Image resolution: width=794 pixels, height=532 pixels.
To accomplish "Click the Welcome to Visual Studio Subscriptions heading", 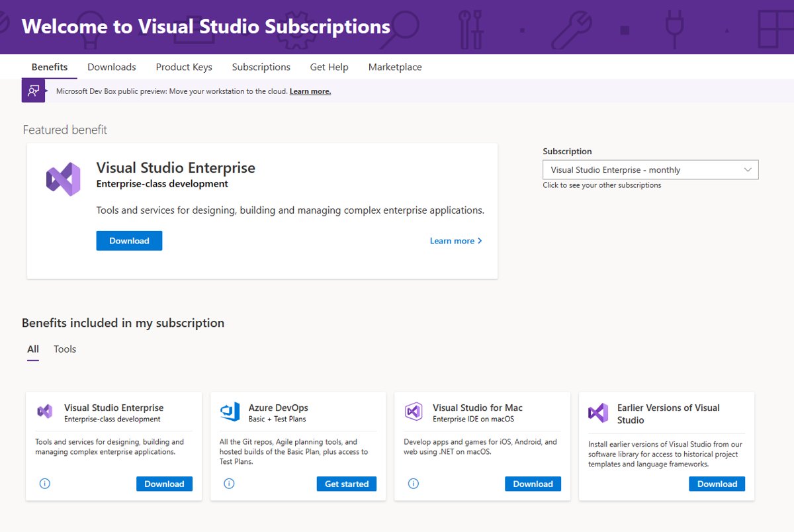I will click(206, 26).
